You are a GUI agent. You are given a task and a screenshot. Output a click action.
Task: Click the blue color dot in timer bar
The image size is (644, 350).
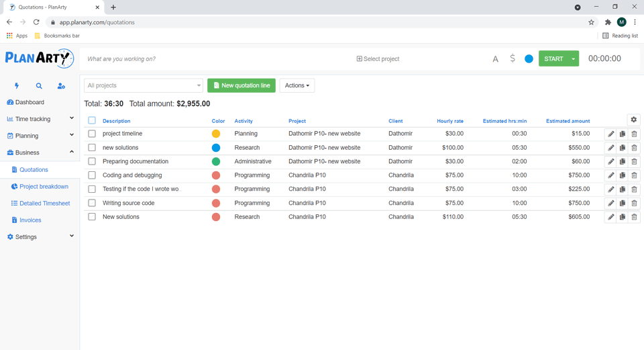(529, 59)
